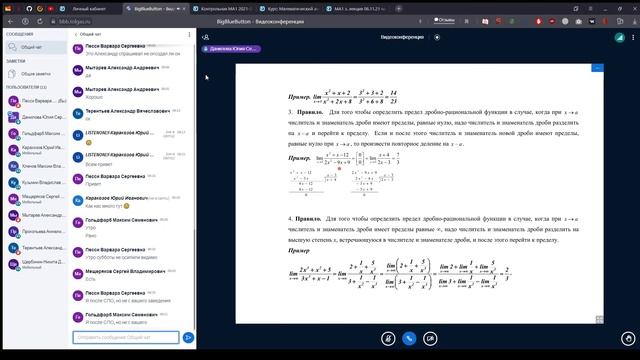The width and height of the screenshot is (640, 360).
Task: Close the BigBlueButton browser tab
Action: pos(184,9)
